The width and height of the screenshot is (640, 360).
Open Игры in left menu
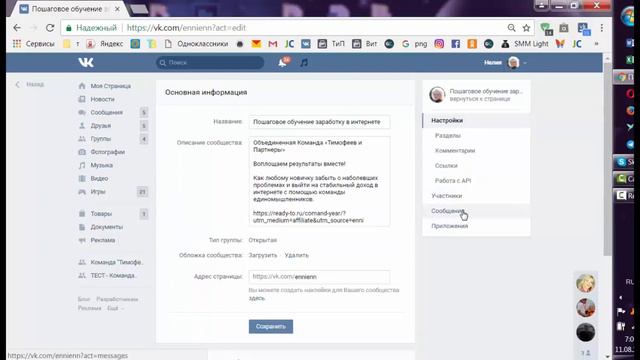(x=98, y=191)
